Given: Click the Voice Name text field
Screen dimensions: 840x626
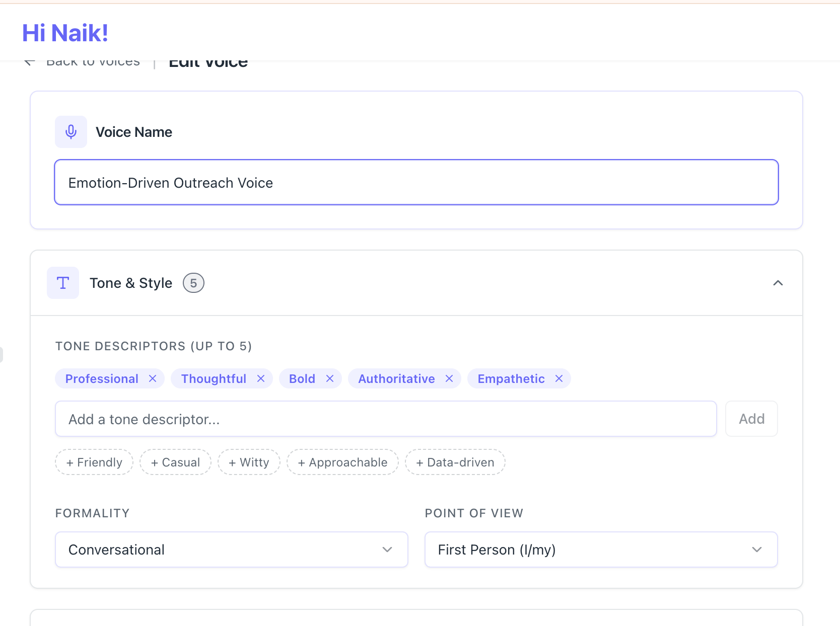Looking at the screenshot, I should tap(416, 182).
